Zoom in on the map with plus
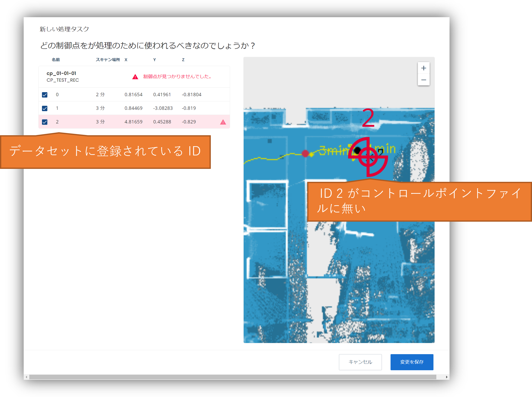Image resolution: width=532 pixels, height=397 pixels. tap(423, 68)
